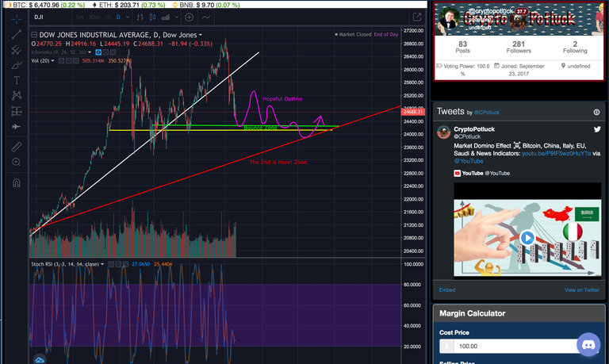This screenshot has width=609, height=364.
Task: Click the BTC price ticker
Action: pos(45,5)
